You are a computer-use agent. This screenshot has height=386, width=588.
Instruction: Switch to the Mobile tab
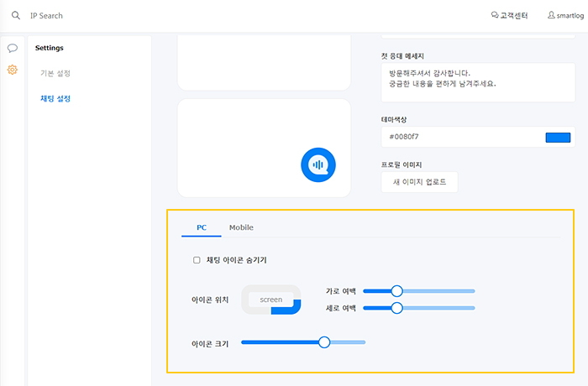241,227
